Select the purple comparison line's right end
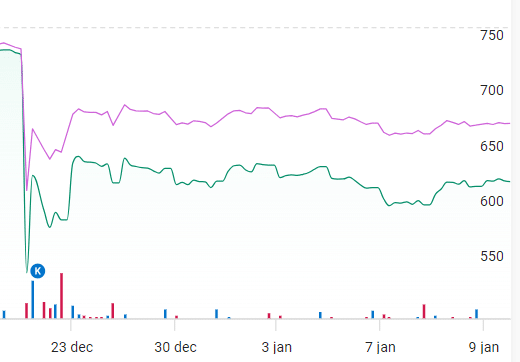 [x=509, y=123]
